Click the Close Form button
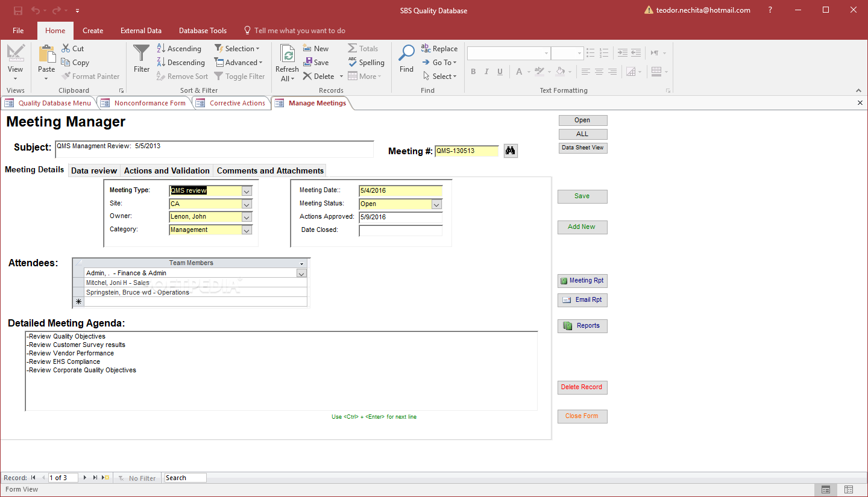The image size is (868, 497). tap(582, 416)
